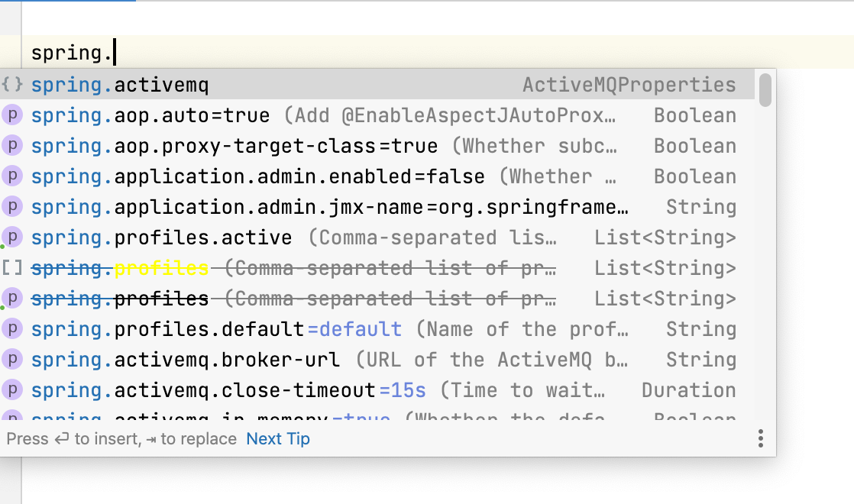Pick the spring.activemq.broker-url suggestion

point(186,360)
